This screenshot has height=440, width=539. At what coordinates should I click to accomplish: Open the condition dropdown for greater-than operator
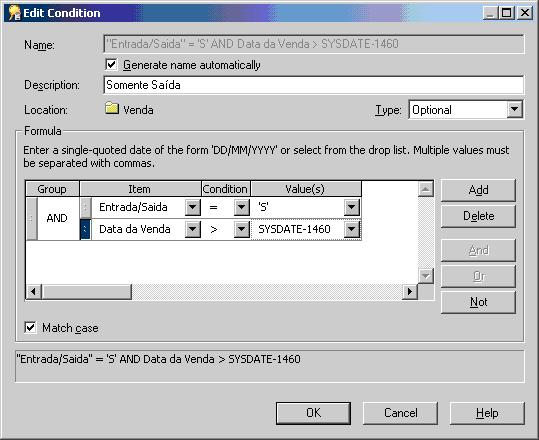(242, 229)
